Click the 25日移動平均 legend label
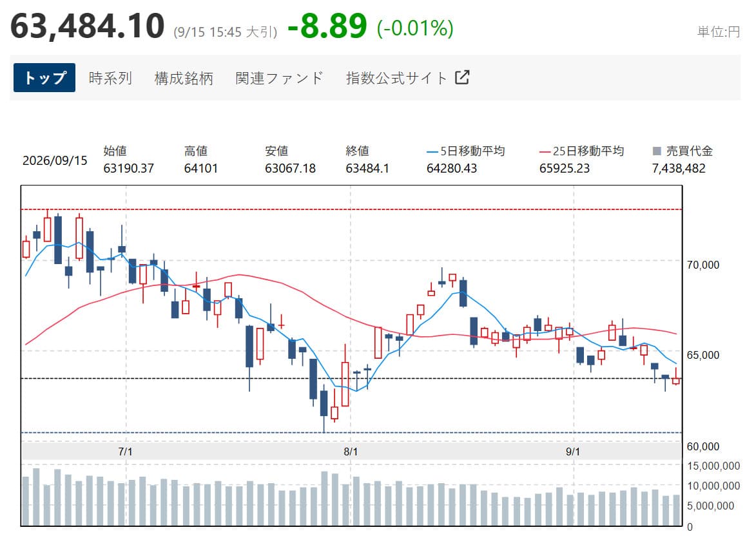The width and height of the screenshot is (756, 543). click(588, 151)
